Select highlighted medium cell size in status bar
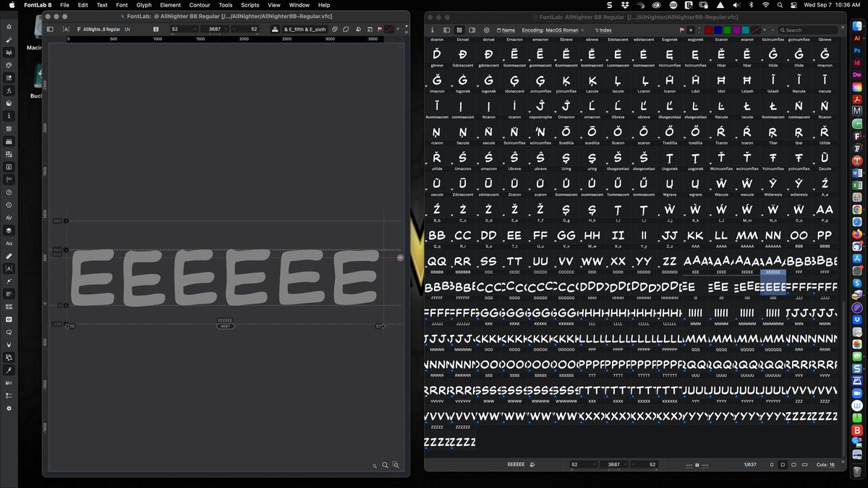 click(x=783, y=464)
